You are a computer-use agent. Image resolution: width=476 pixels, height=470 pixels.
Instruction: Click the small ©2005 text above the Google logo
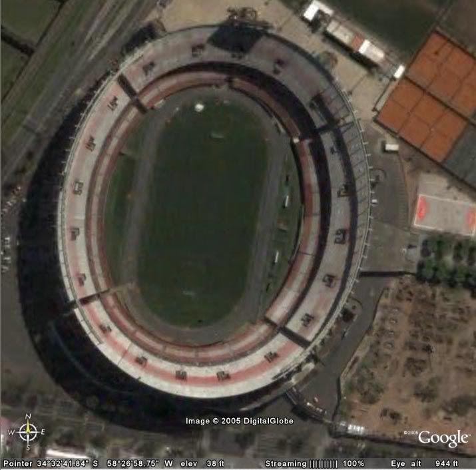click(411, 433)
